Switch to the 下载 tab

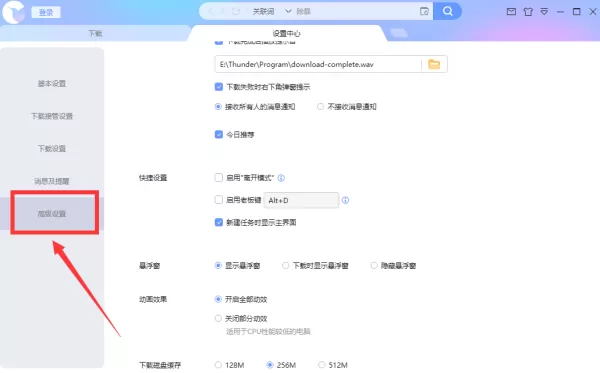coord(95,33)
